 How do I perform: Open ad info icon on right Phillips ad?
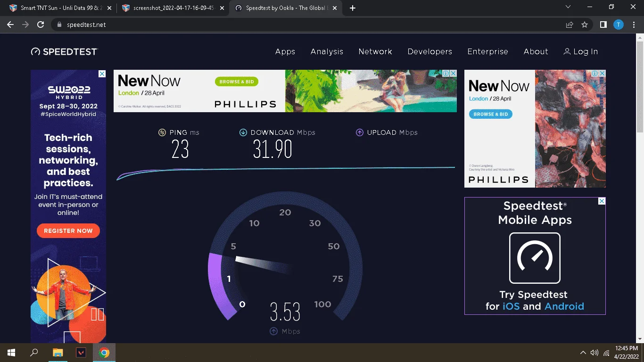click(x=595, y=74)
